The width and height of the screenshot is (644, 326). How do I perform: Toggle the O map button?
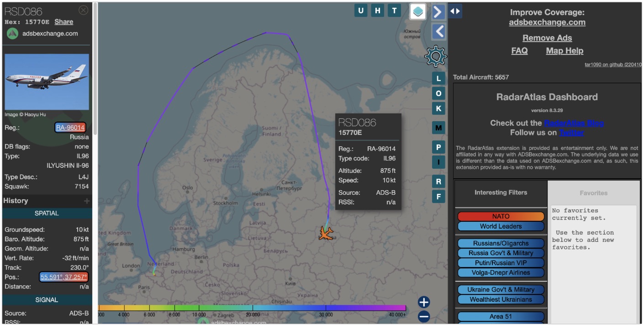(438, 93)
